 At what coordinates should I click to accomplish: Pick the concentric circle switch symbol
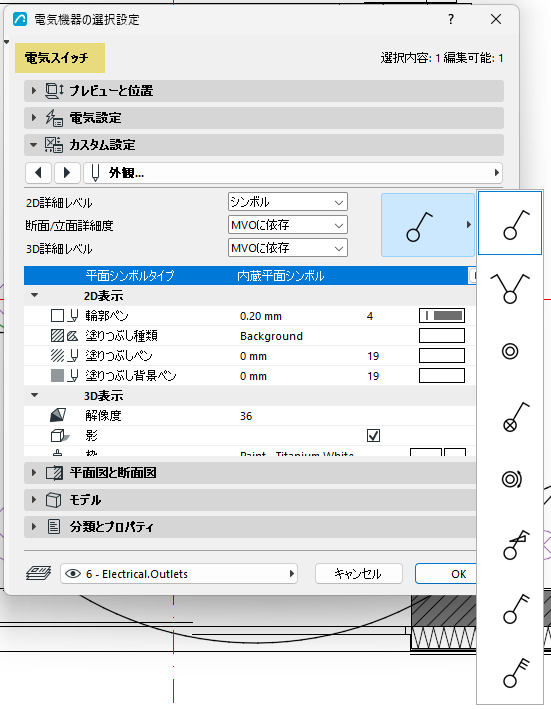[x=510, y=351]
